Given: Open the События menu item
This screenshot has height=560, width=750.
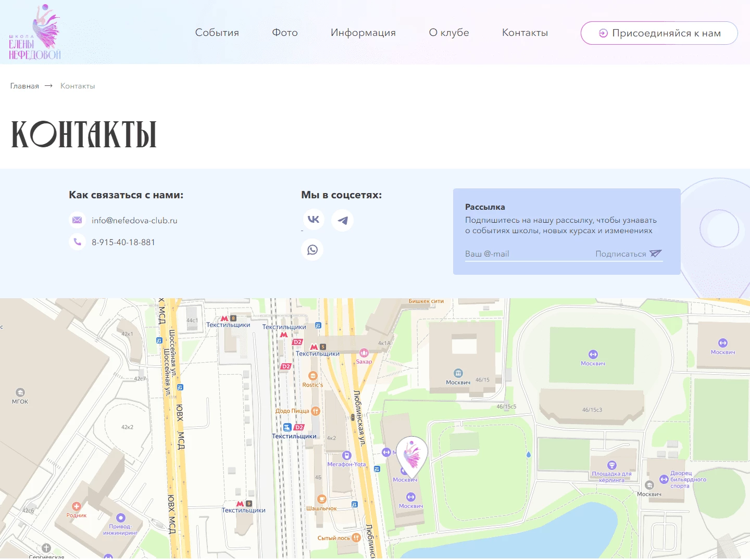Looking at the screenshot, I should 217,32.
